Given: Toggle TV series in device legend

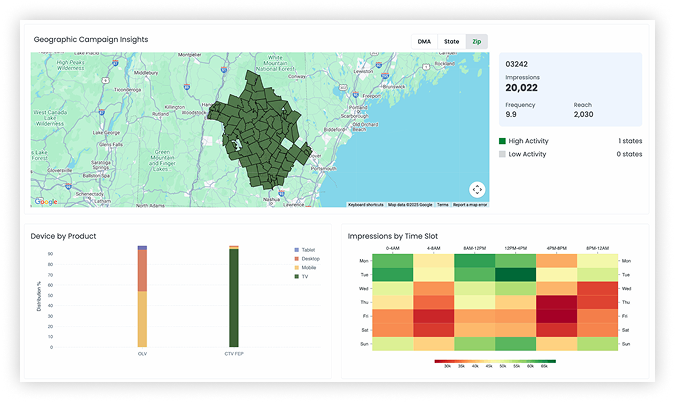Looking at the screenshot, I should (301, 277).
